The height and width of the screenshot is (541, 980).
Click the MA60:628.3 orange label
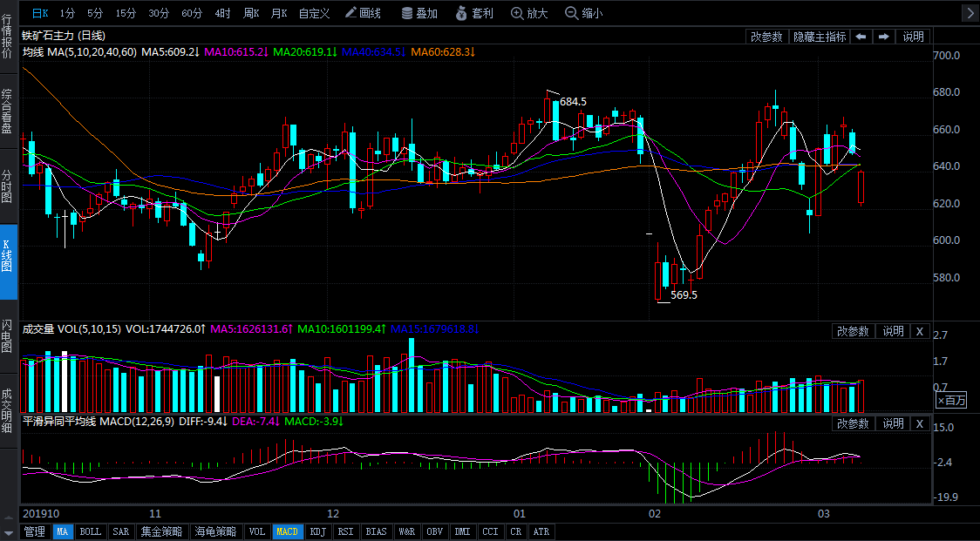point(443,52)
